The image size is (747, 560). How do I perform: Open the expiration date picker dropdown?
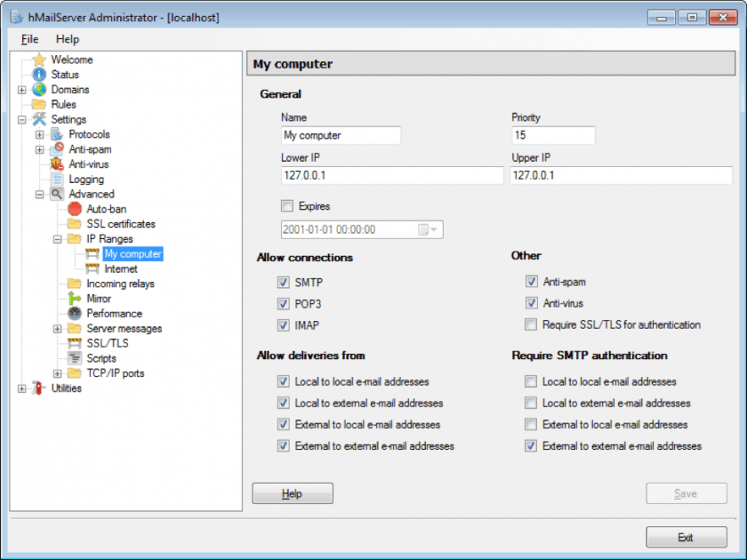point(433,229)
